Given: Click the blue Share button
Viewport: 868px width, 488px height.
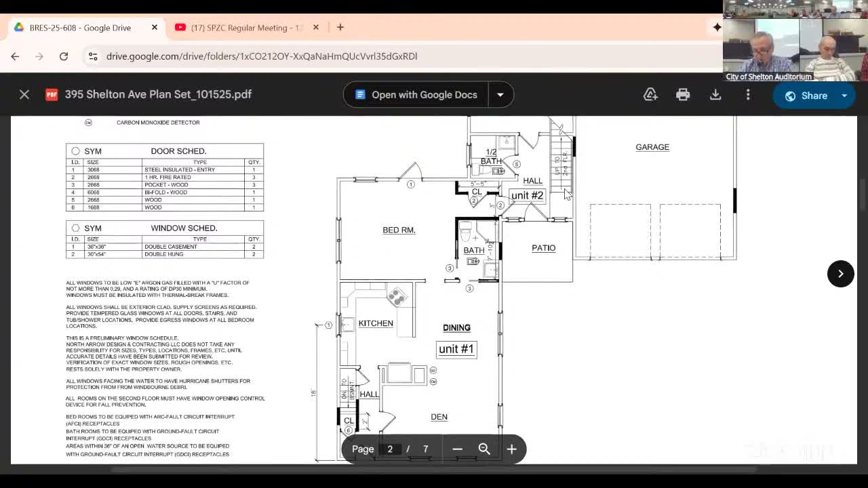Looking at the screenshot, I should pyautogui.click(x=805, y=96).
